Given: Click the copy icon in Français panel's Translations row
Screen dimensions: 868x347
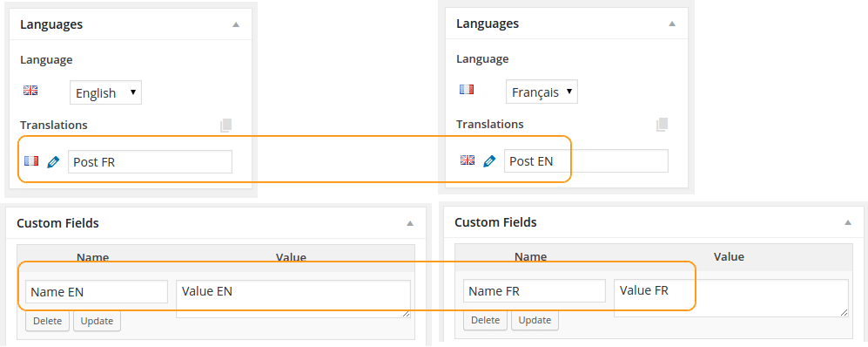Looking at the screenshot, I should (662, 124).
